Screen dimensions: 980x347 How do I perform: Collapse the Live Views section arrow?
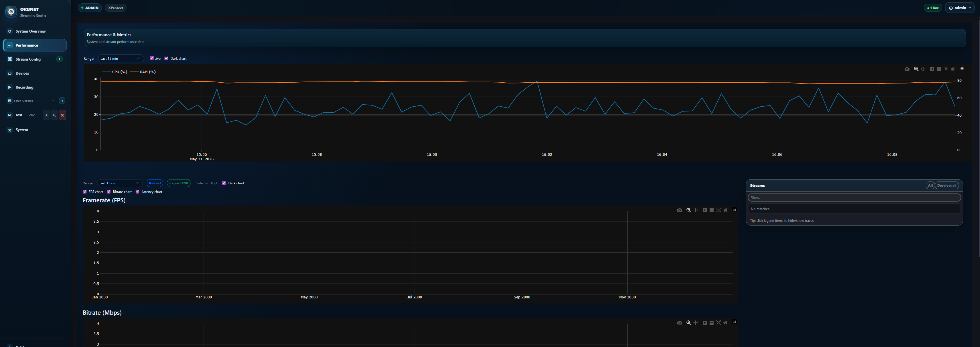click(x=53, y=101)
